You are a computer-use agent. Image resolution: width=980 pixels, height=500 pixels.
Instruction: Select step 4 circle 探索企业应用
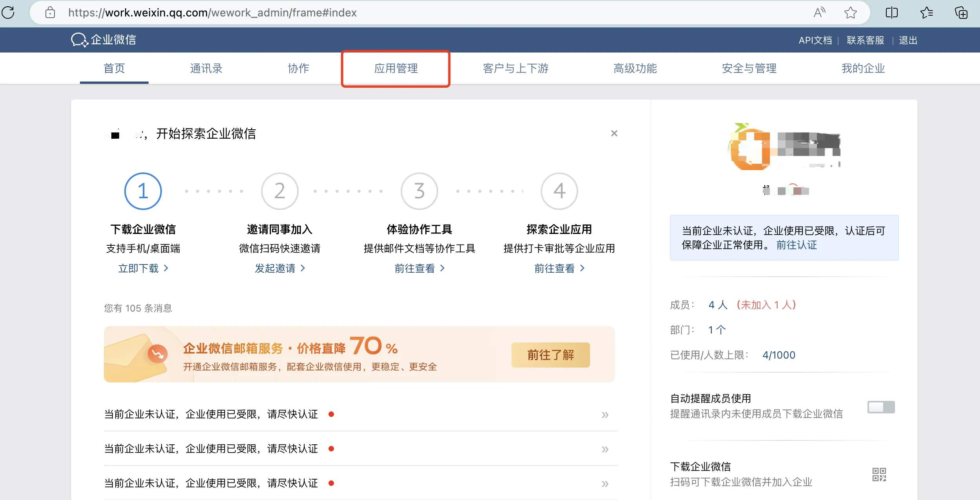click(x=559, y=191)
